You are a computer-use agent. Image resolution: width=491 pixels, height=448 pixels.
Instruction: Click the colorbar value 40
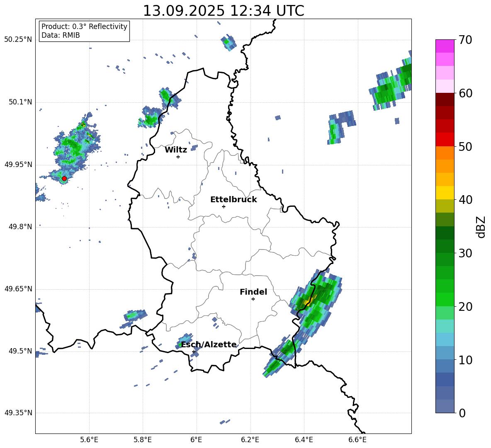(465, 200)
